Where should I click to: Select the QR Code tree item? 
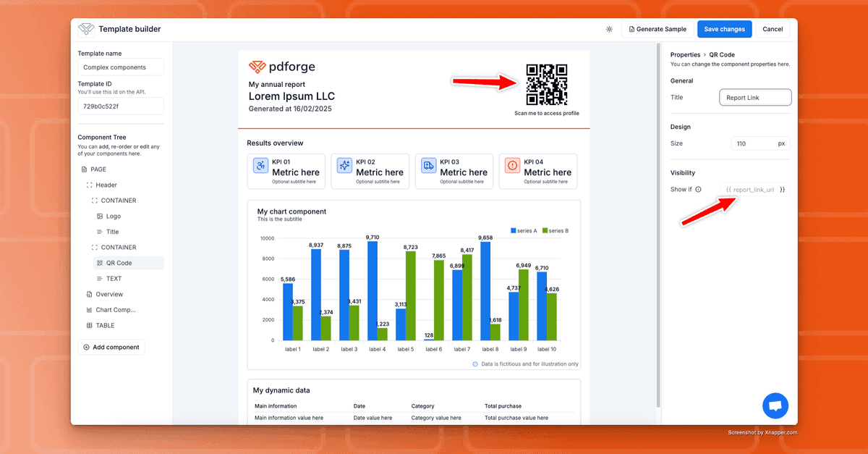tap(119, 263)
